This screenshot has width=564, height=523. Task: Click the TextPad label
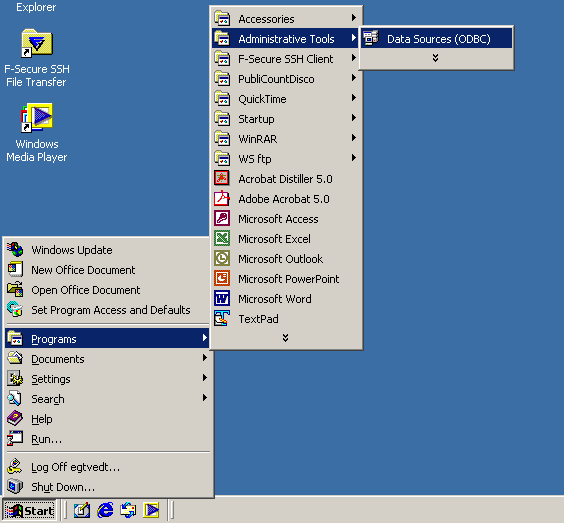click(x=258, y=319)
